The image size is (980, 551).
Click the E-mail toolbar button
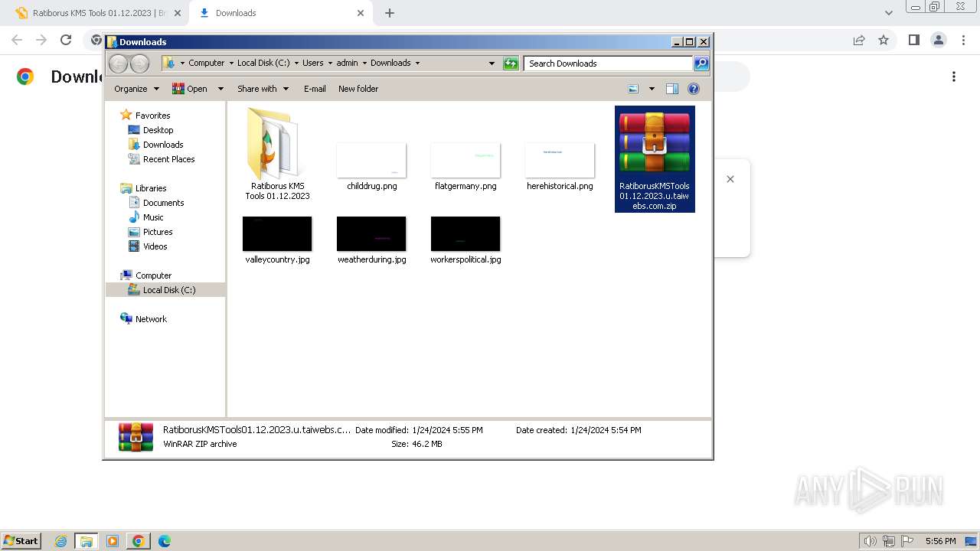click(315, 89)
